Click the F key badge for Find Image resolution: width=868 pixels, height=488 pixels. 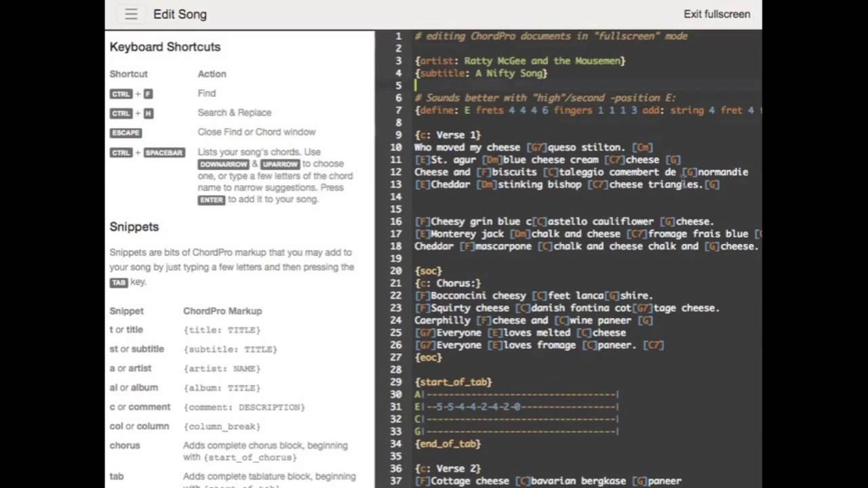(148, 94)
